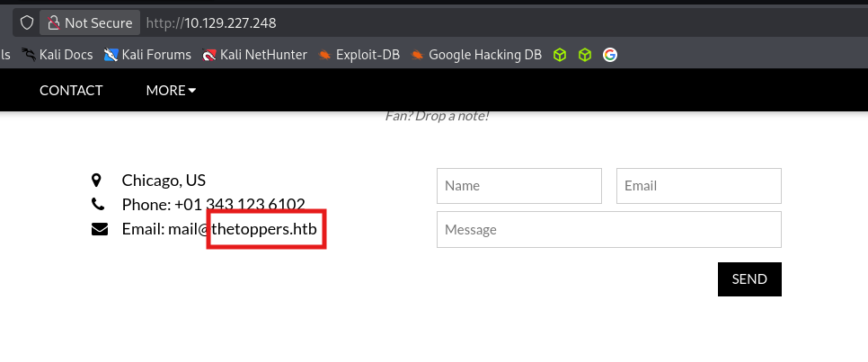Open the Exploit-DB bookmark
Image resolution: width=868 pixels, height=362 pixels.
click(359, 55)
